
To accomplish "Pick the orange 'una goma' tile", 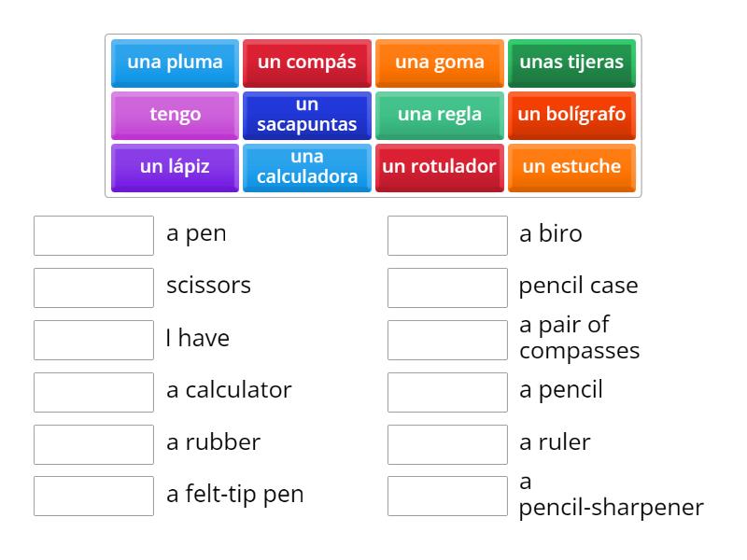I will (x=439, y=63).
